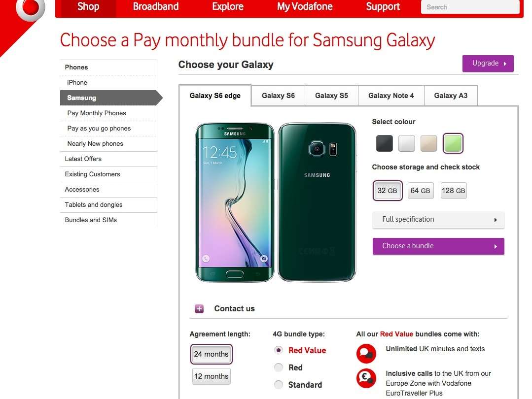Click the plus icon beside Contact us
The image size is (532, 399).
(x=199, y=309)
